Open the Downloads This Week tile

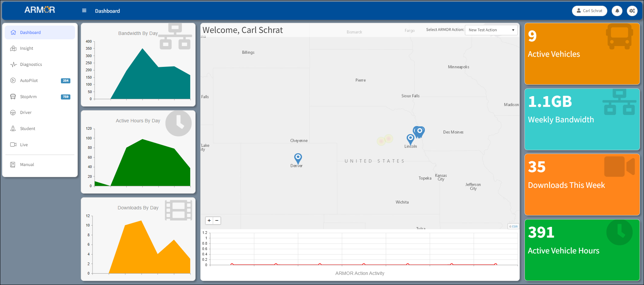(x=582, y=185)
